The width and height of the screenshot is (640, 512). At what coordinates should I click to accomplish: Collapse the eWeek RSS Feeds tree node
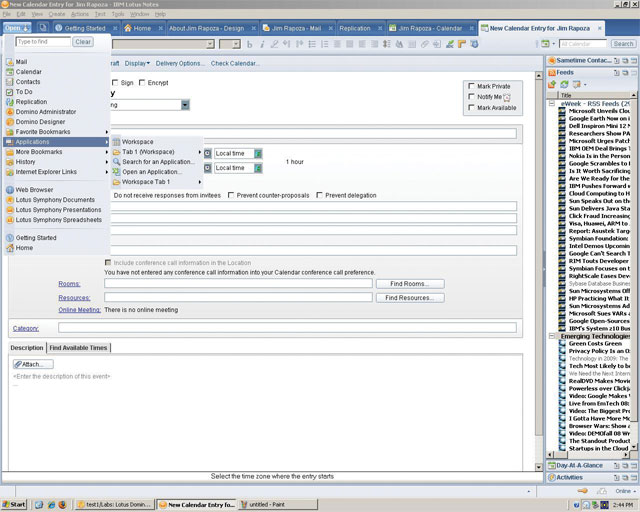[x=552, y=104]
